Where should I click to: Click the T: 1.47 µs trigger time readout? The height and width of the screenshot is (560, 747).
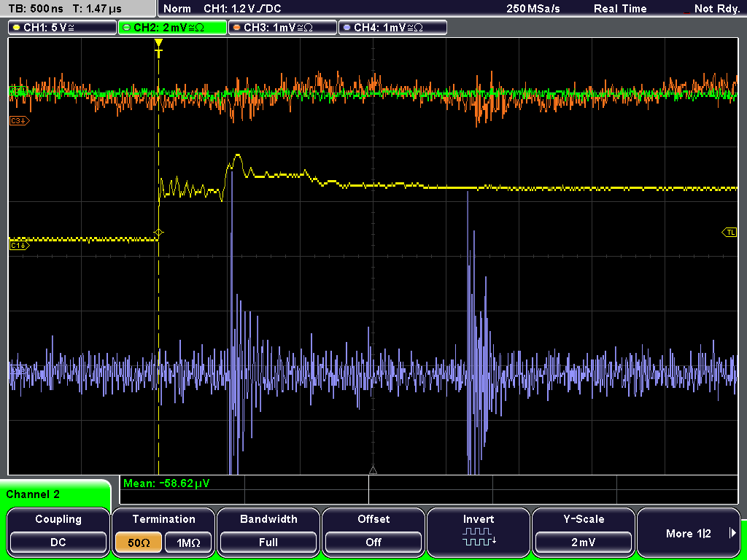(x=98, y=9)
